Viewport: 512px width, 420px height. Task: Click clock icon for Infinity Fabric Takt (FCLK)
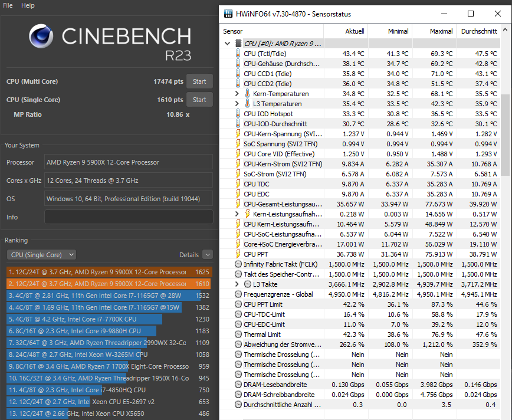(238, 264)
